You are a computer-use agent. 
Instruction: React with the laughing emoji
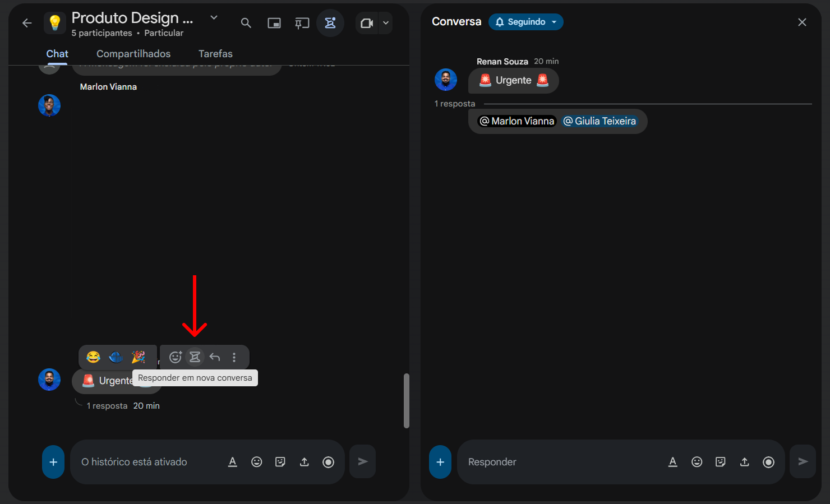[93, 357]
